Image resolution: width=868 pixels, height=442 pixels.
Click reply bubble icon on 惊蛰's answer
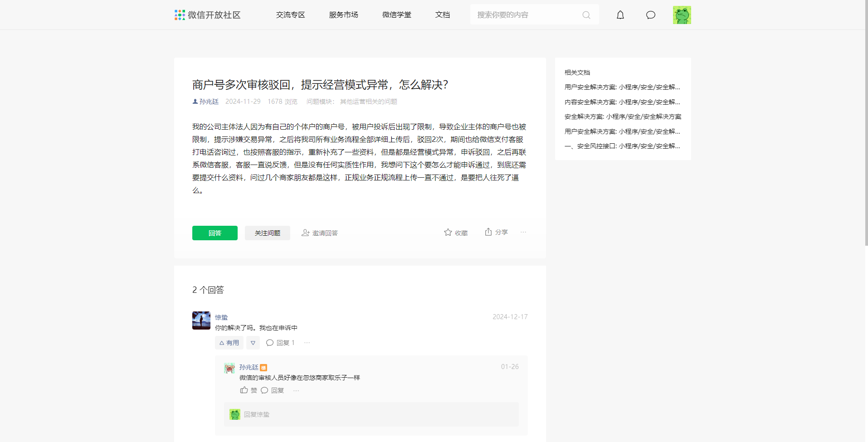(x=270, y=343)
